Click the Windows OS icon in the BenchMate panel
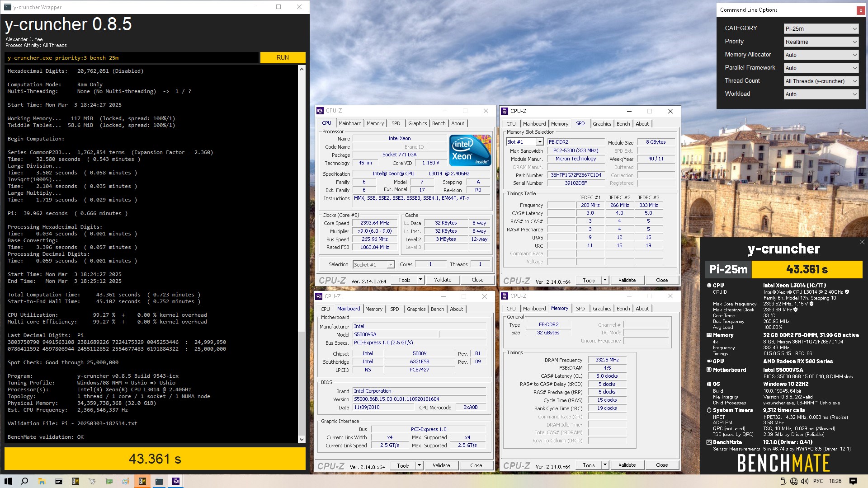This screenshot has height=488, width=868. pyautogui.click(x=709, y=384)
